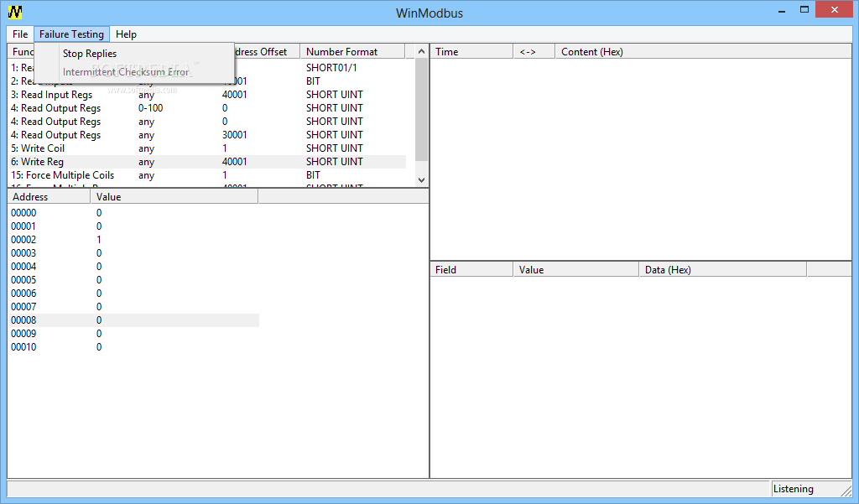Select address 00006 row
The width and height of the screenshot is (859, 504).
133,293
